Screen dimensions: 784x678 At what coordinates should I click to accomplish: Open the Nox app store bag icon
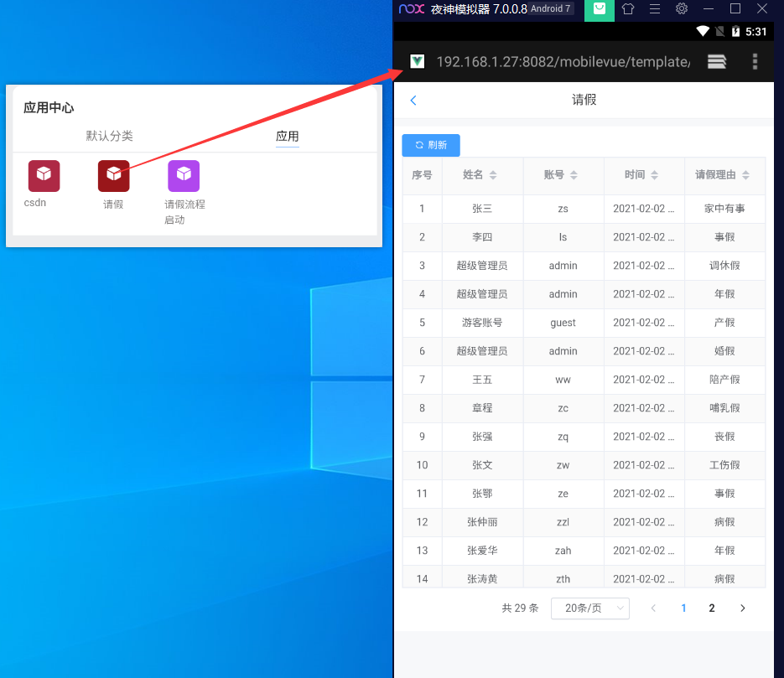[599, 9]
